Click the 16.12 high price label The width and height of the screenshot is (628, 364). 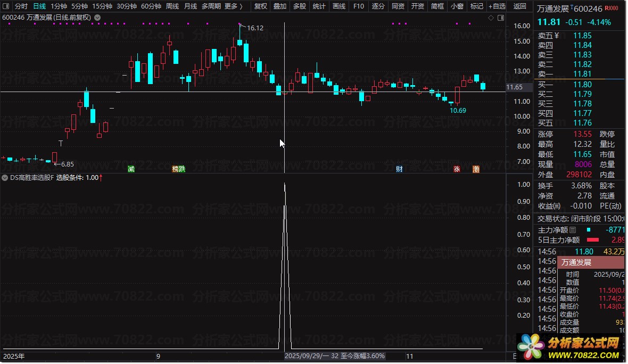(x=255, y=28)
